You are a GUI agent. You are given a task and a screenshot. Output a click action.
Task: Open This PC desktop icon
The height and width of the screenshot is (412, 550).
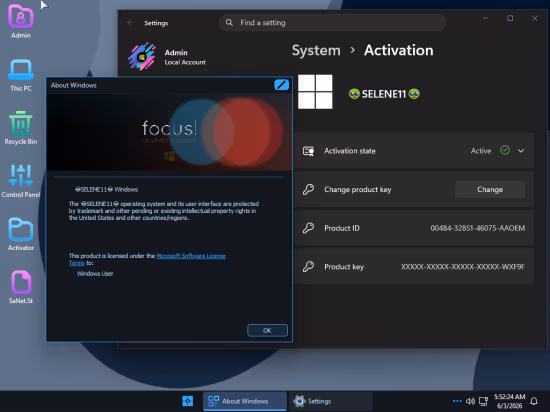tap(21, 75)
